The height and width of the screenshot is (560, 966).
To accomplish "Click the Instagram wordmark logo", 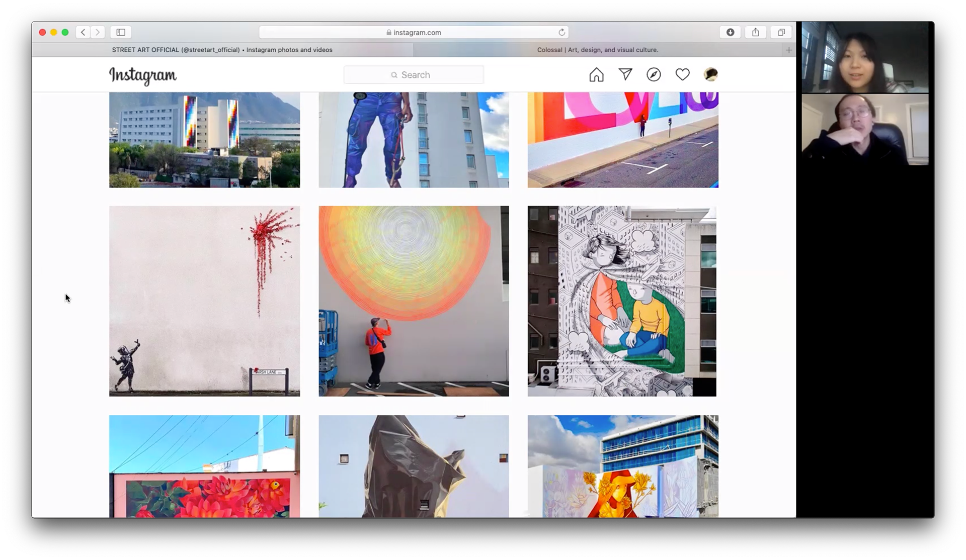I will 143,75.
